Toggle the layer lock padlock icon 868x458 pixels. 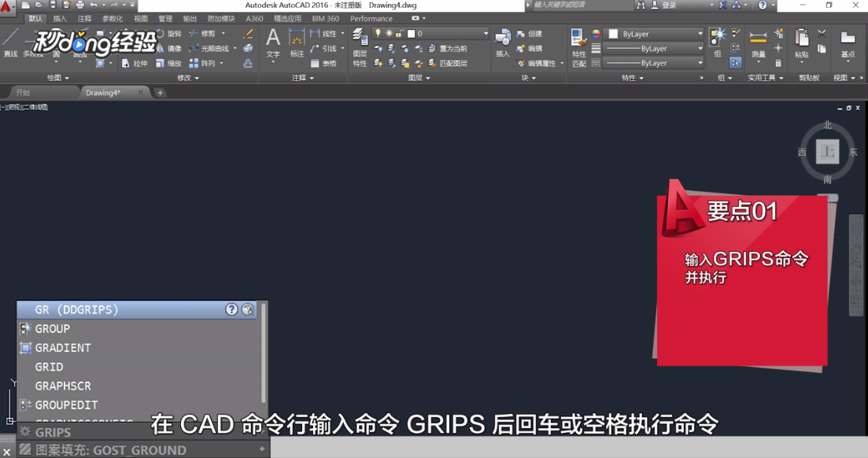tap(398, 34)
